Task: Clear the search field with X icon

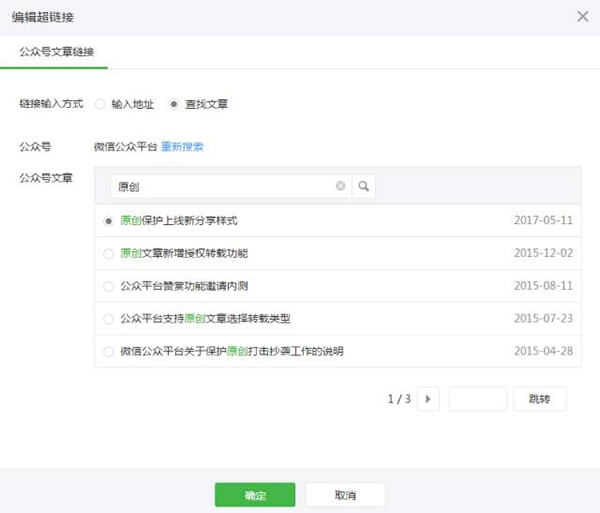Action: coord(340,186)
